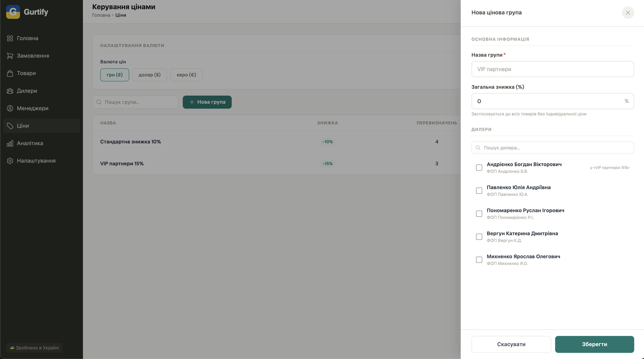Click the people icon for Дилери
The height and width of the screenshot is (359, 644).
tap(10, 91)
